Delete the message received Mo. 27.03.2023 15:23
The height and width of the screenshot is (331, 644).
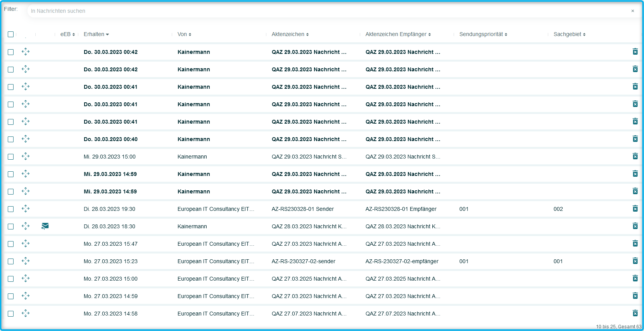[x=635, y=261]
